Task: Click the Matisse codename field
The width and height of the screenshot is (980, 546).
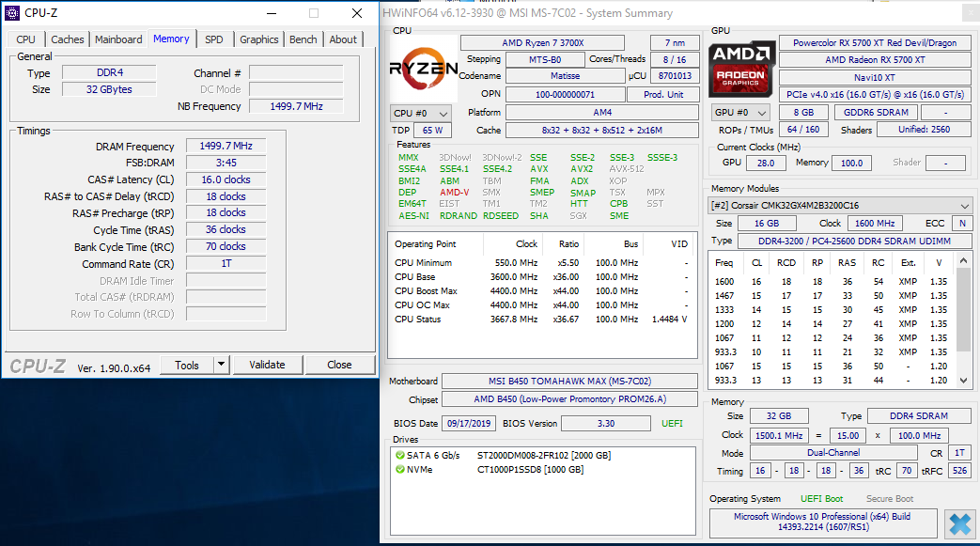Action: pyautogui.click(x=565, y=76)
